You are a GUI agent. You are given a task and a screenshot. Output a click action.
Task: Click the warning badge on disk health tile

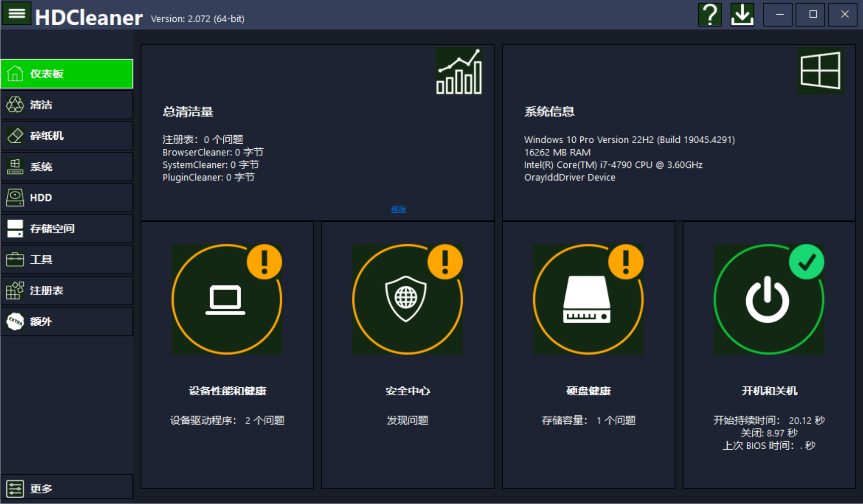[626, 262]
